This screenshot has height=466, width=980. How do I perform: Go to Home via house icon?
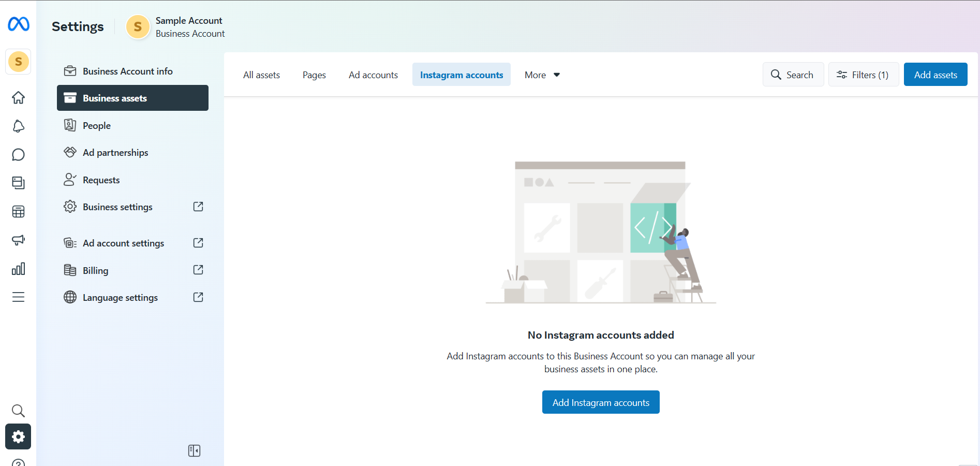(x=18, y=97)
